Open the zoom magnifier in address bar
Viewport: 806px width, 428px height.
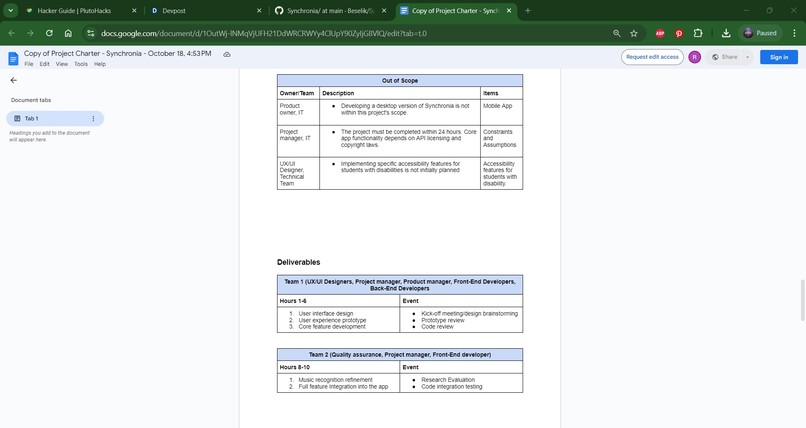pos(616,33)
